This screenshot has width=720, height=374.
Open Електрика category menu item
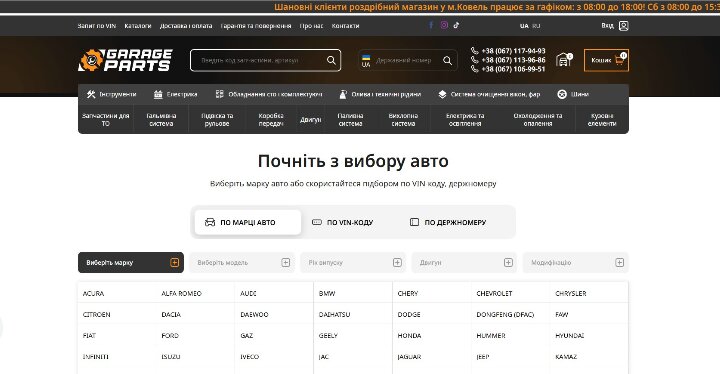click(x=175, y=94)
